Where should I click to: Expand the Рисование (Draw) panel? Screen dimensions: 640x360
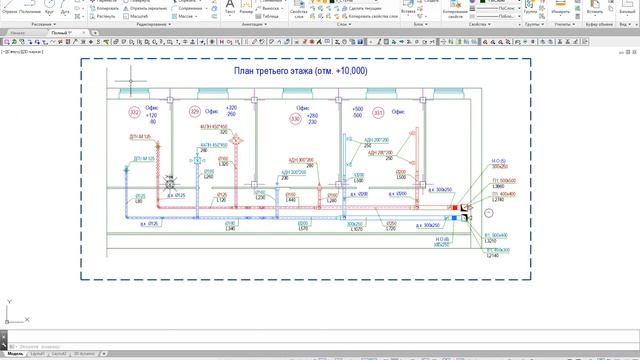44,24
